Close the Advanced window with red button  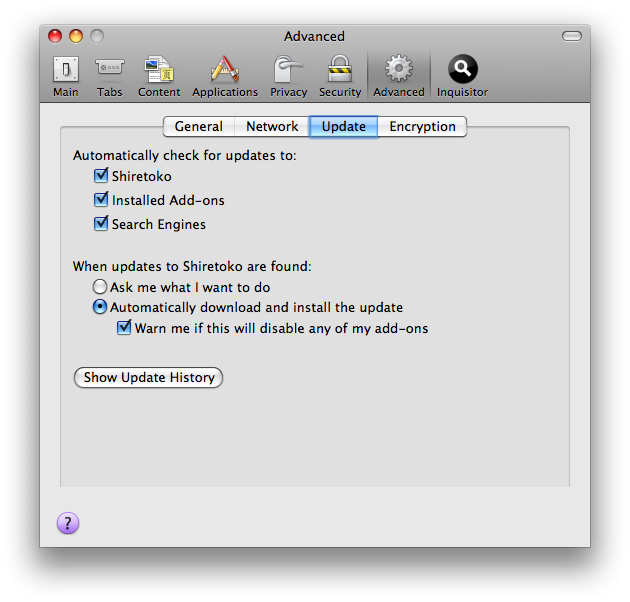55,36
